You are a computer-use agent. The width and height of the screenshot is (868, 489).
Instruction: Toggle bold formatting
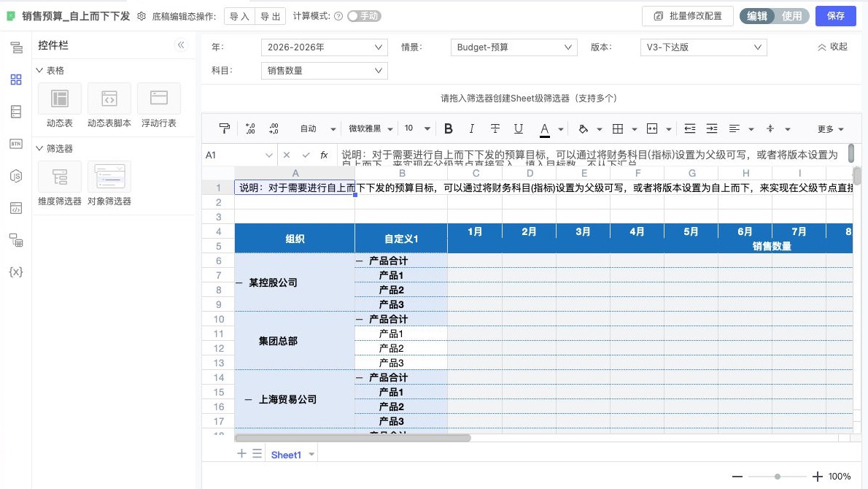tap(449, 128)
